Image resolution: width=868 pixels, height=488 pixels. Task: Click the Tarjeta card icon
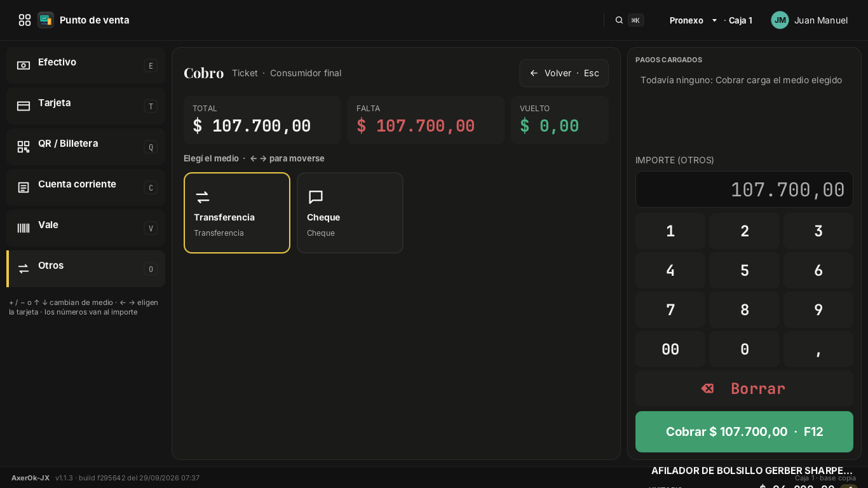24,106
